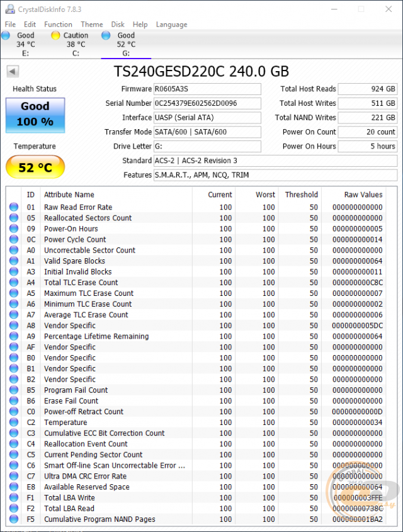This screenshot has height=532, width=403.
Task: Open the Disk menu
Action: point(118,25)
